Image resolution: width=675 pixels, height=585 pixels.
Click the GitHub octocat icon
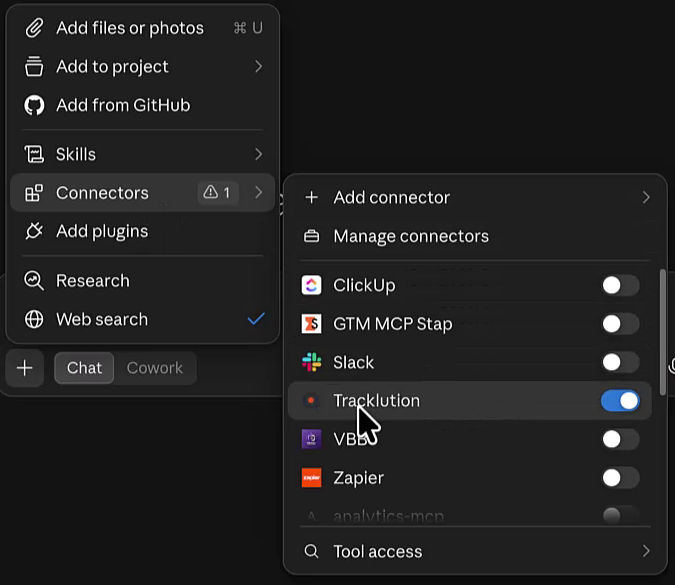34,105
